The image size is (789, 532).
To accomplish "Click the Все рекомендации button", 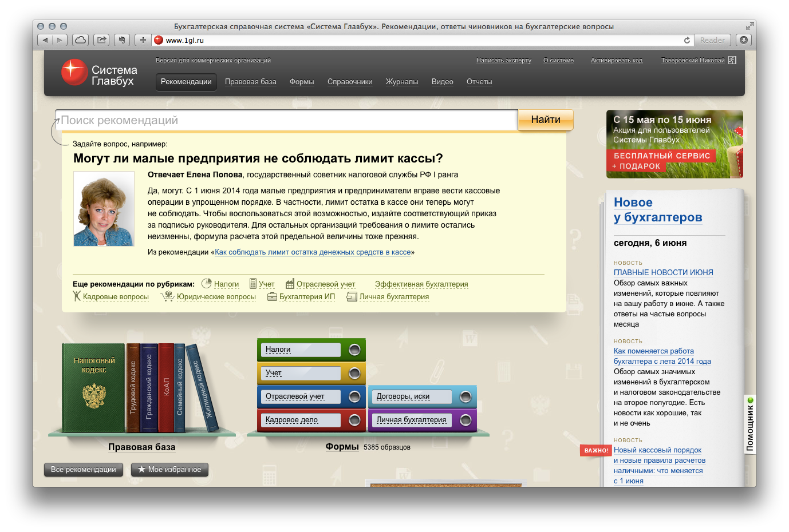I will (x=84, y=470).
